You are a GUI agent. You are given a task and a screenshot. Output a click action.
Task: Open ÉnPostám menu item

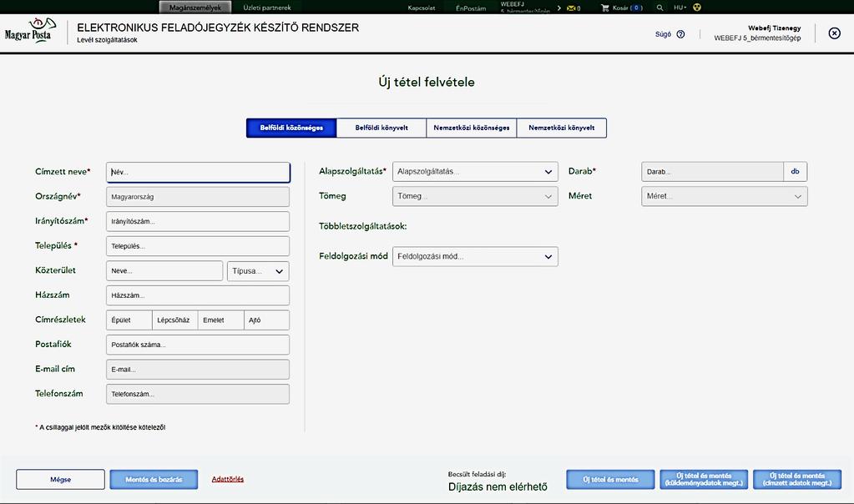pyautogui.click(x=471, y=8)
